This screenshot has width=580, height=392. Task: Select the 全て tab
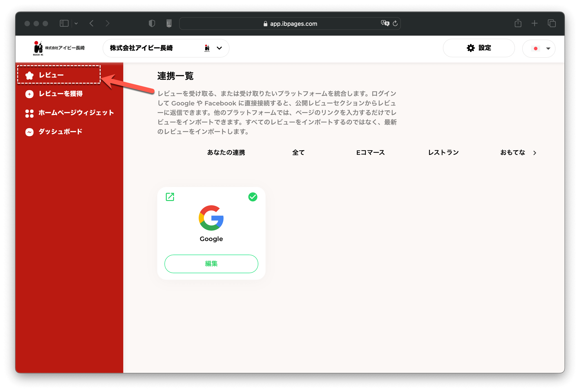[x=298, y=152]
